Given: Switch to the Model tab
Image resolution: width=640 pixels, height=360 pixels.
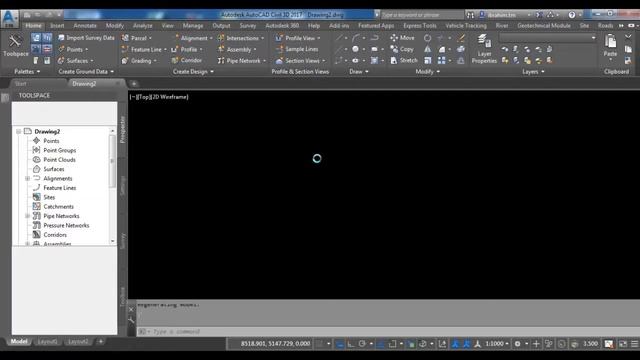Looking at the screenshot, I should (19, 342).
